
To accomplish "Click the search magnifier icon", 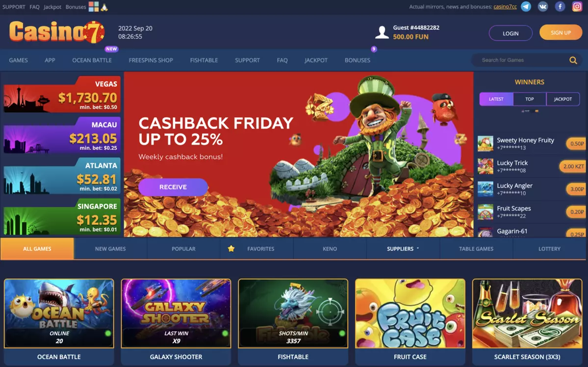I will click(x=573, y=60).
